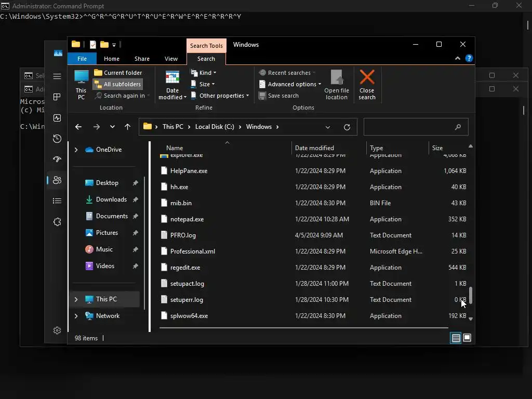This screenshot has width=532, height=399.
Task: Select the Search ribbon tab
Action: click(206, 59)
